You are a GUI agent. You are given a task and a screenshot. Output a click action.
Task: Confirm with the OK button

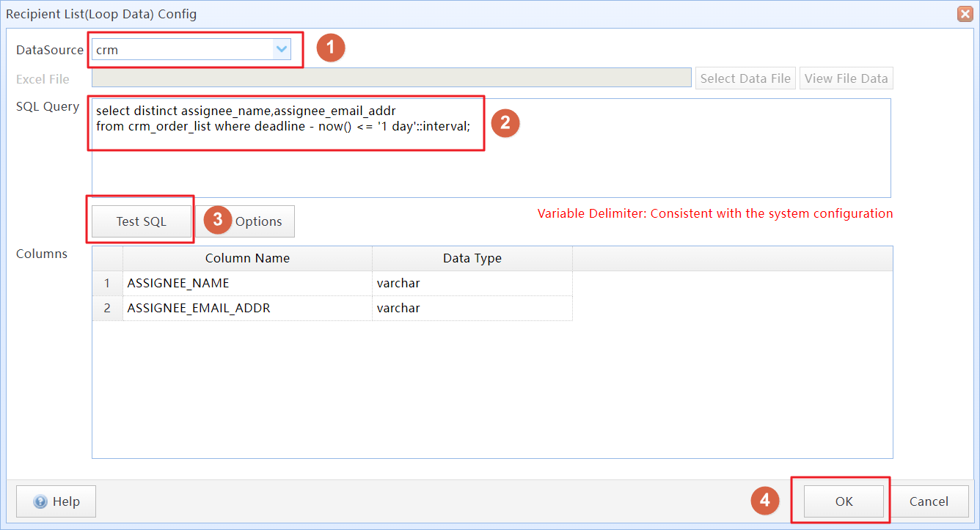pyautogui.click(x=844, y=501)
